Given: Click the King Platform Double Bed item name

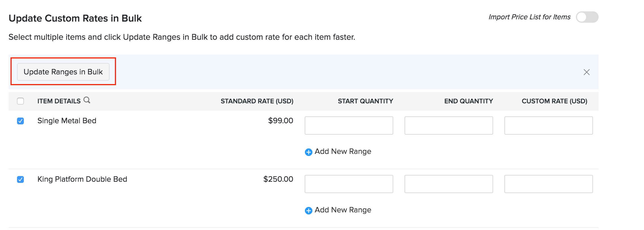Looking at the screenshot, I should coord(82,179).
